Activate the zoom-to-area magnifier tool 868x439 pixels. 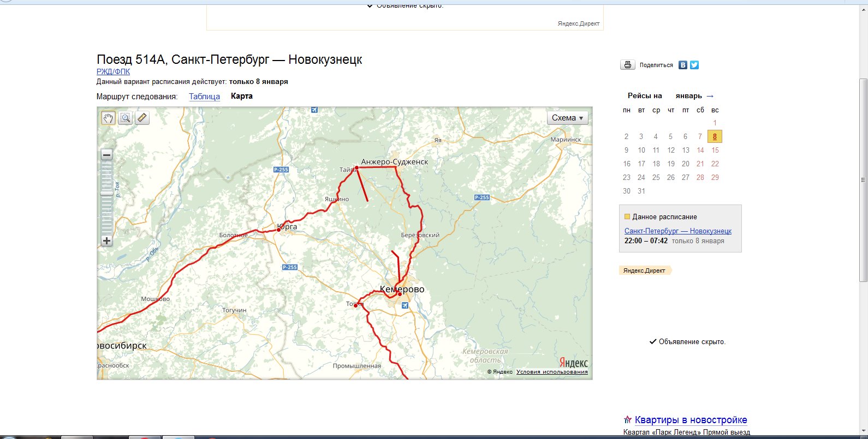(x=125, y=118)
